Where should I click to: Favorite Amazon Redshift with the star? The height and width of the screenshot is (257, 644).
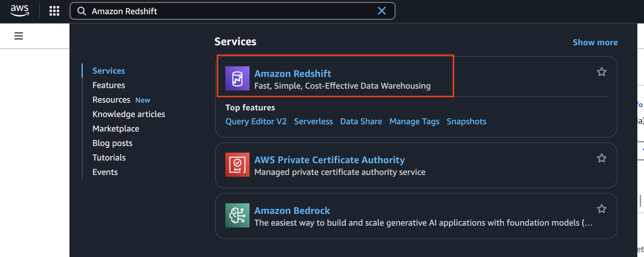point(601,72)
